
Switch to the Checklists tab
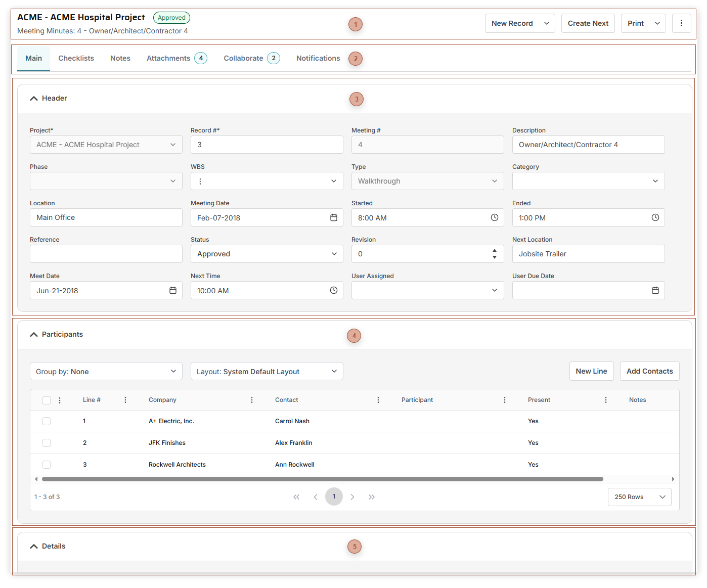(x=76, y=58)
